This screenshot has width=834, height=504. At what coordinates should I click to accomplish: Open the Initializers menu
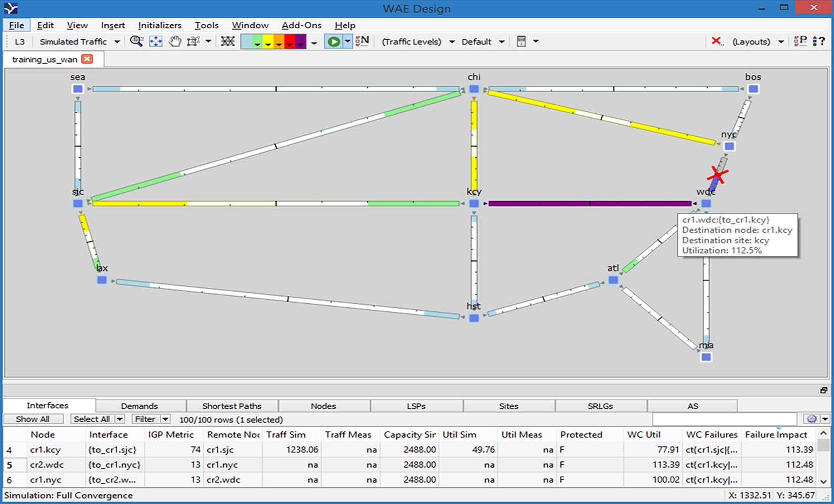(160, 25)
